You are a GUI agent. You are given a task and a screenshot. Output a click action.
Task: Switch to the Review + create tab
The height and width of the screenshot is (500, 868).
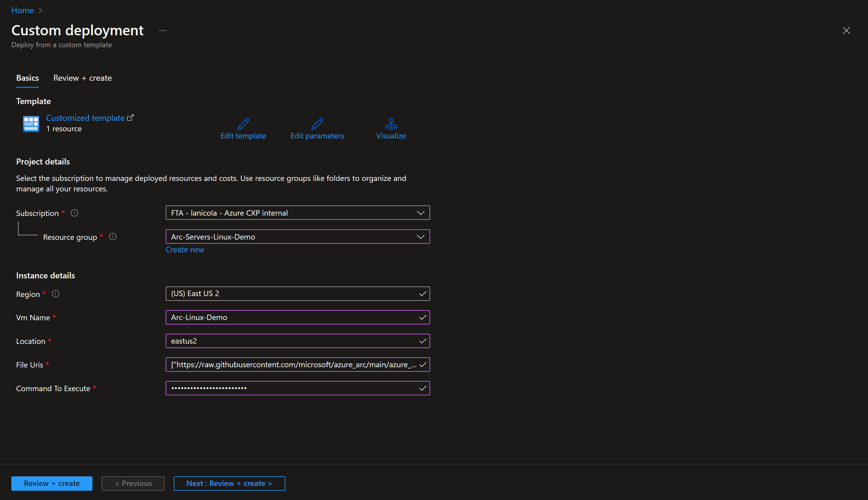[x=83, y=78]
